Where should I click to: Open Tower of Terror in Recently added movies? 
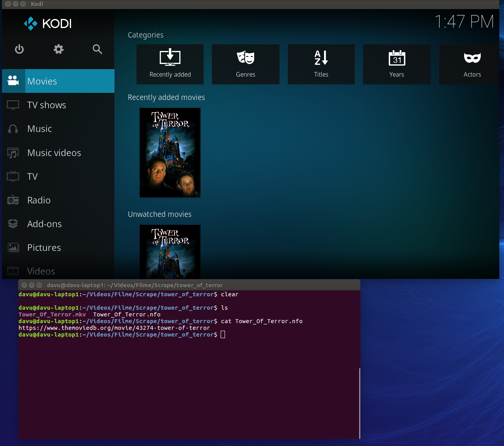170,152
